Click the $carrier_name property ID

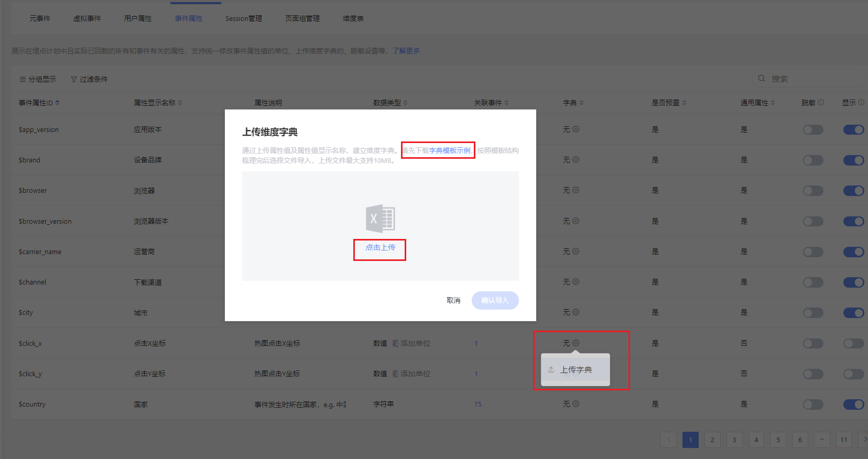point(40,252)
